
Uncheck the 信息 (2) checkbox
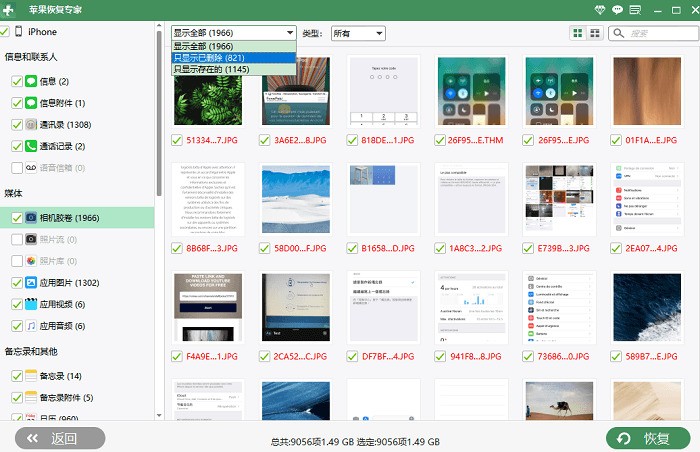(x=17, y=81)
